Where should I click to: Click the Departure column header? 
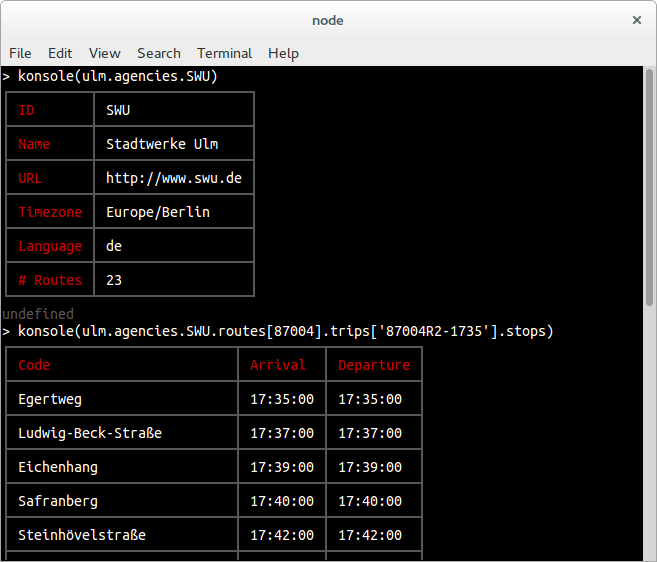pos(374,365)
